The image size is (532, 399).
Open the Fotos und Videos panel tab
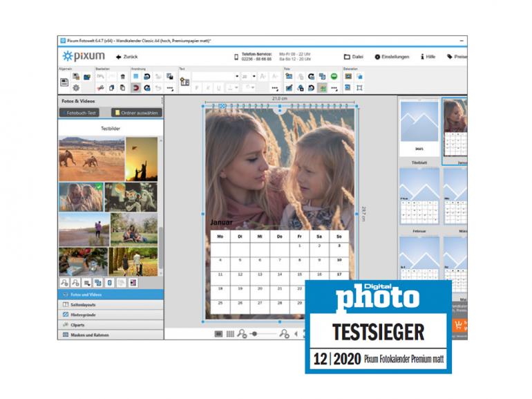(111, 295)
